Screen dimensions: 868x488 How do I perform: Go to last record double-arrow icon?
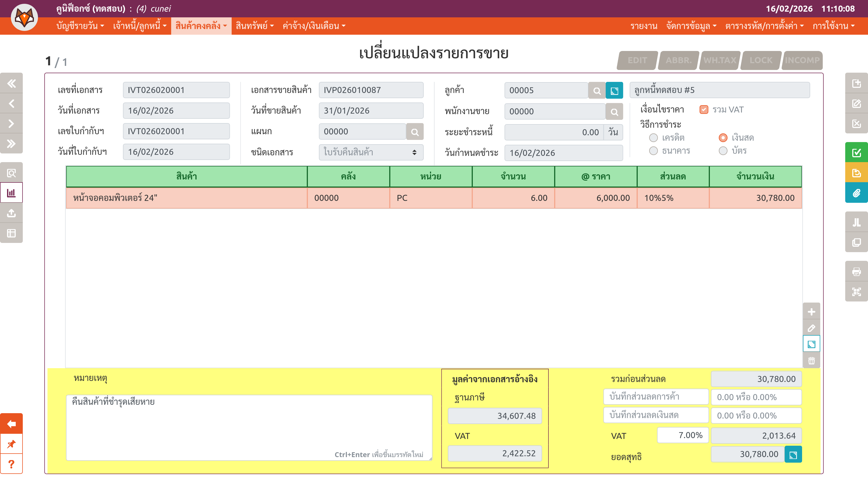[11, 144]
